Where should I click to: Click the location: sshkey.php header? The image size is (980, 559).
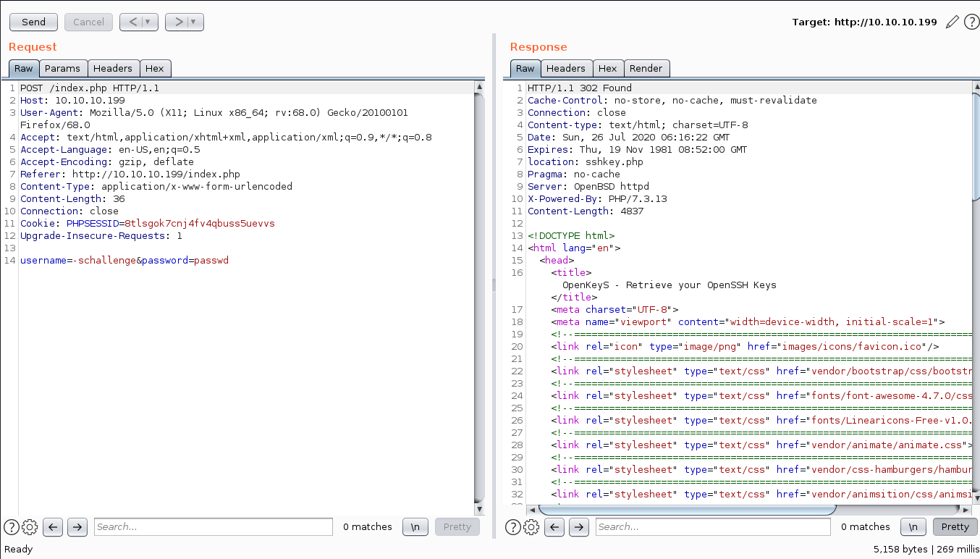tap(586, 161)
